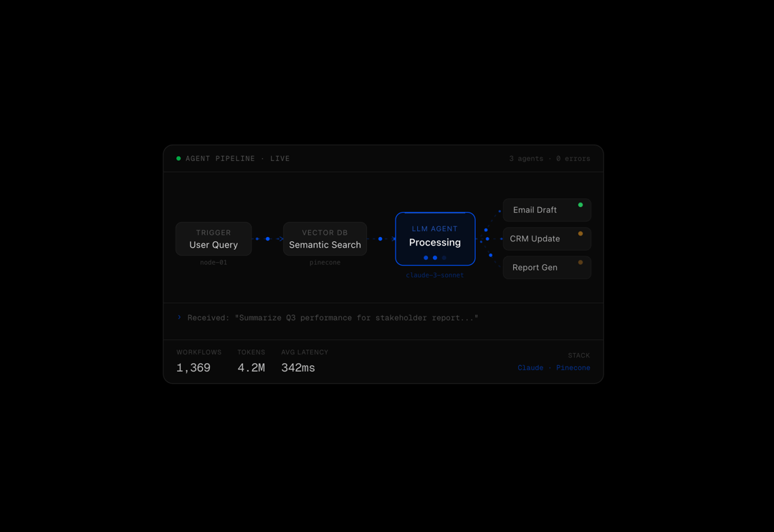
Task: Click the green live status dot
Action: tap(178, 158)
